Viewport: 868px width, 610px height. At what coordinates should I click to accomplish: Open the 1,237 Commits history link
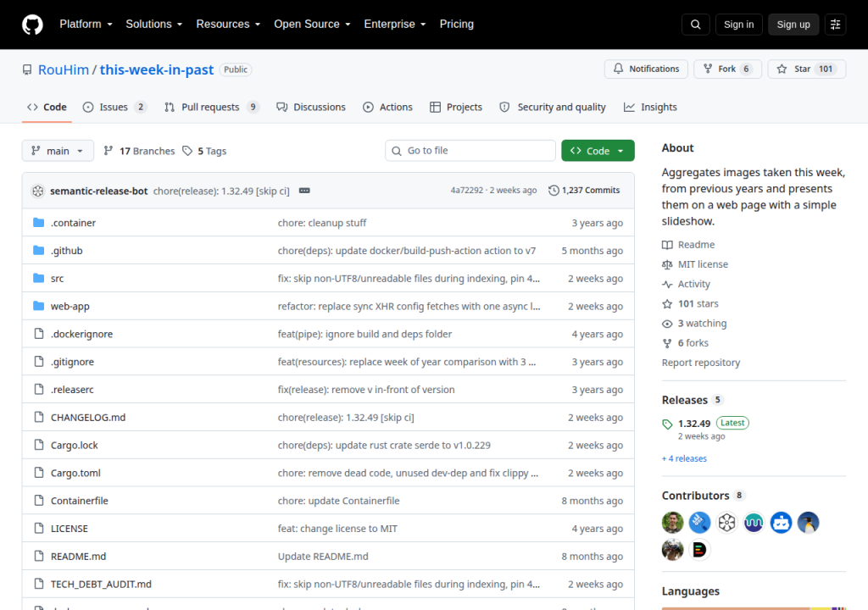click(x=584, y=191)
